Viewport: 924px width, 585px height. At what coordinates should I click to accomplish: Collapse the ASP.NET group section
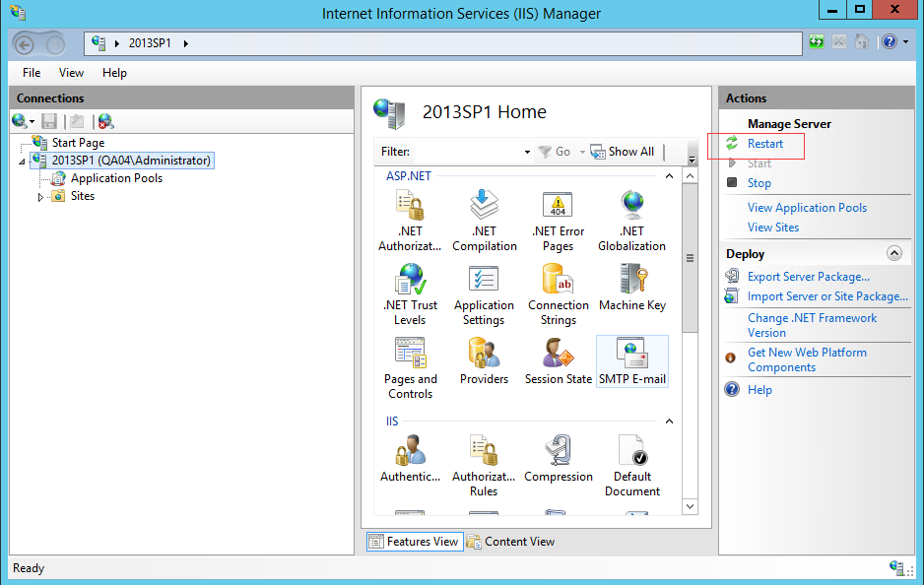click(x=670, y=176)
